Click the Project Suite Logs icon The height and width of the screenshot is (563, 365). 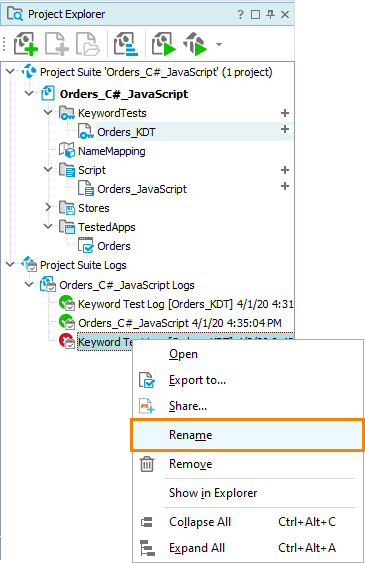[x=29, y=264]
